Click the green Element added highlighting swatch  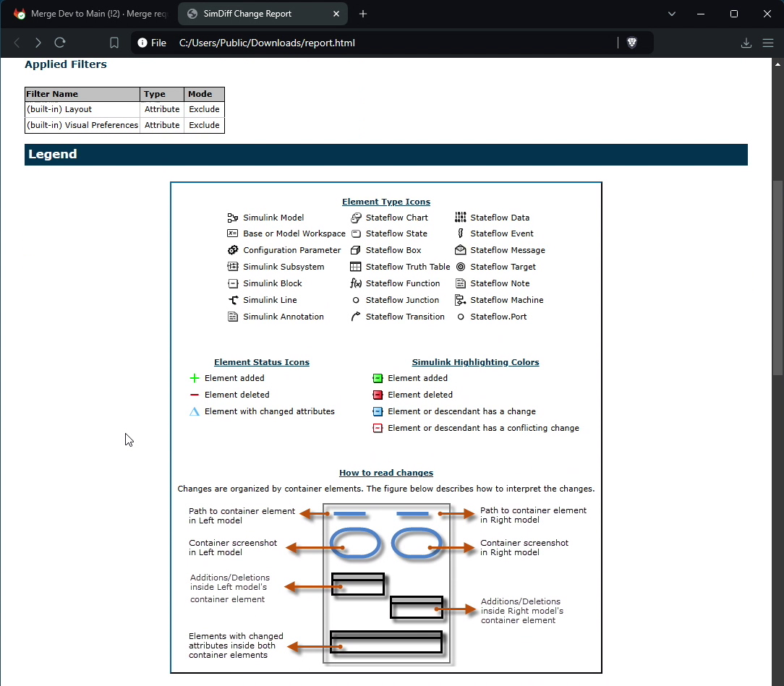(378, 378)
